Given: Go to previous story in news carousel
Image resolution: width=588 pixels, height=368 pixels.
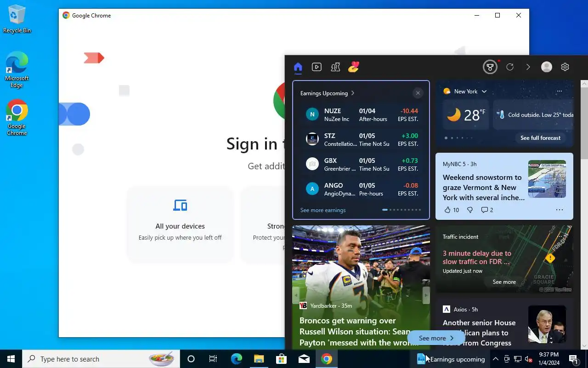Looking at the screenshot, I should 296,295.
